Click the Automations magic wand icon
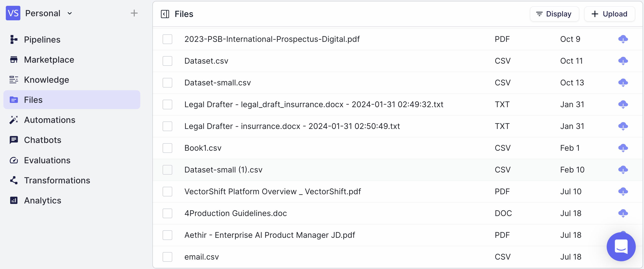The image size is (644, 269). [x=14, y=120]
